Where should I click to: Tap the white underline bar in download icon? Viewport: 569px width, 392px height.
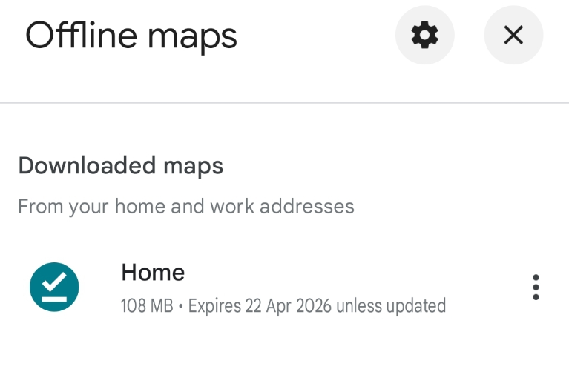pyautogui.click(x=54, y=299)
